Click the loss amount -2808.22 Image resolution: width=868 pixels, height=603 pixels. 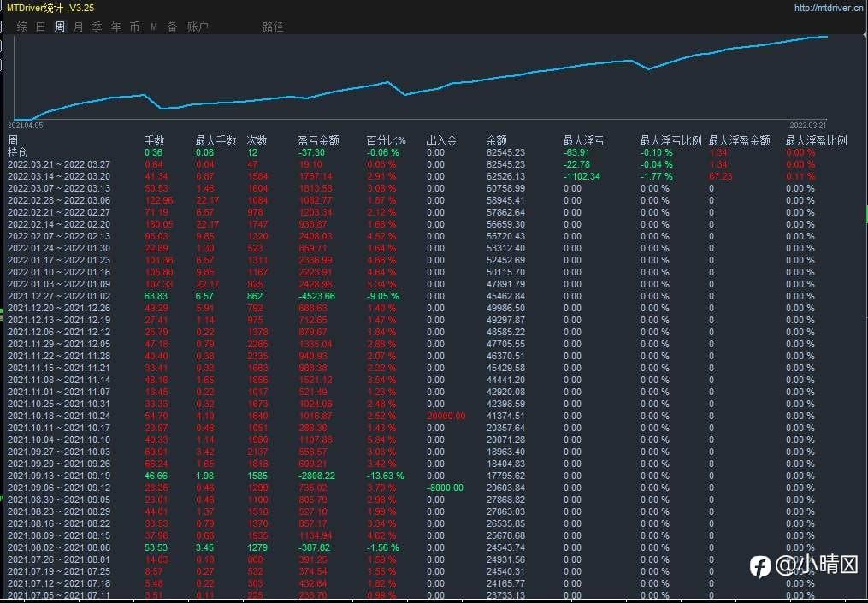coord(316,476)
